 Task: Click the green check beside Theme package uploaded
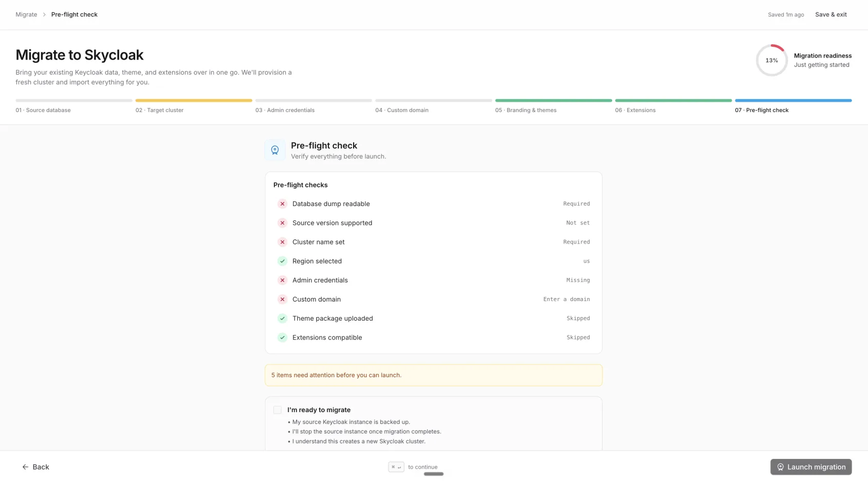pyautogui.click(x=282, y=319)
